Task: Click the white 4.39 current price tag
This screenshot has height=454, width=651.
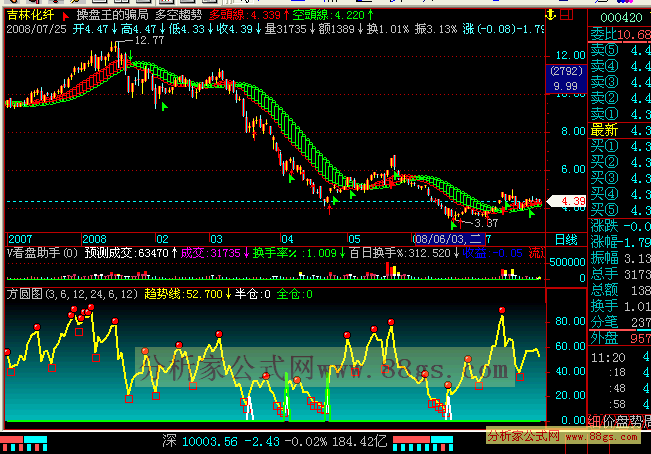Action: point(567,201)
